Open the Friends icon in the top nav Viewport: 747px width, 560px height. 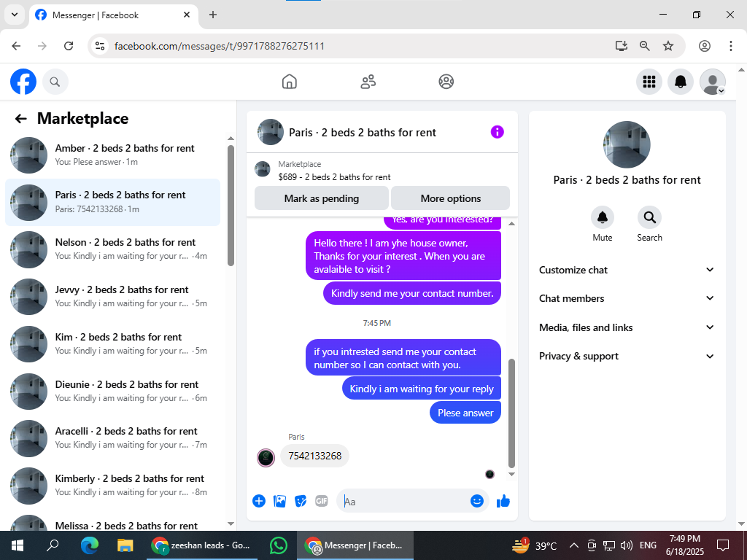pyautogui.click(x=368, y=82)
